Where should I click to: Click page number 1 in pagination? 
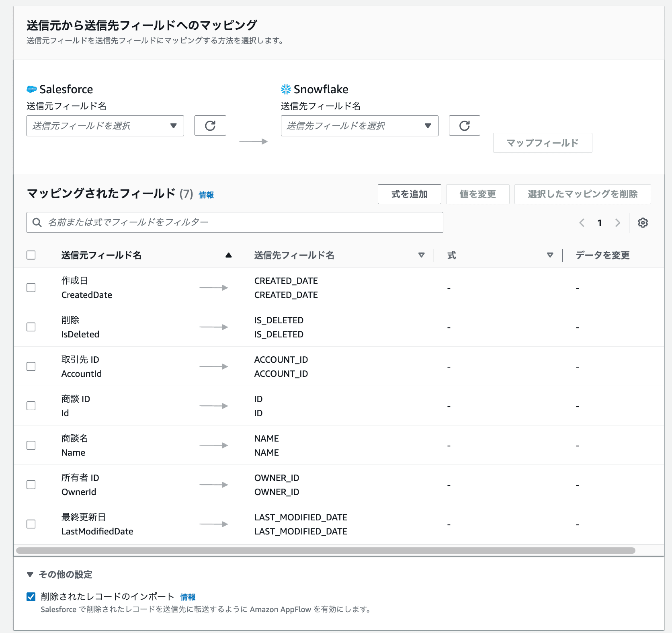click(x=600, y=223)
